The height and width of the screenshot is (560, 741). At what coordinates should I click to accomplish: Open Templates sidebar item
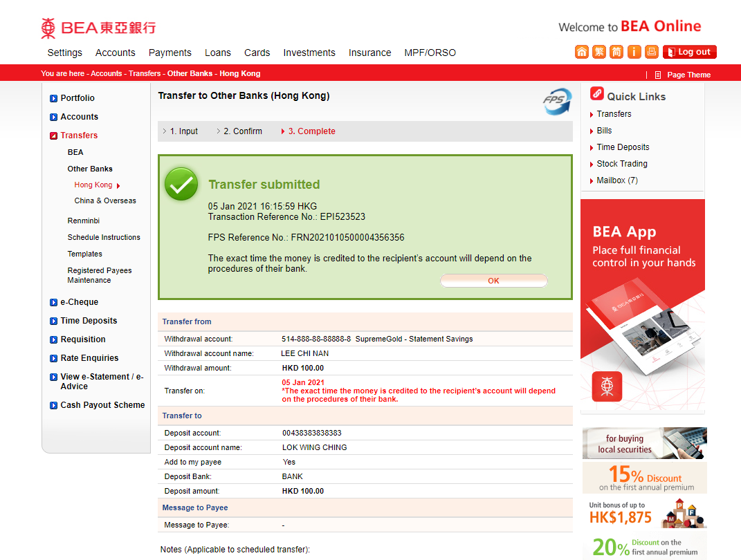84,254
